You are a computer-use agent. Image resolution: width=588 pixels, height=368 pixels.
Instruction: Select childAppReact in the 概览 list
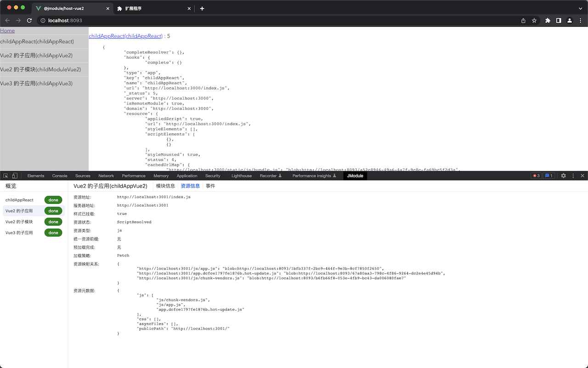(33, 200)
